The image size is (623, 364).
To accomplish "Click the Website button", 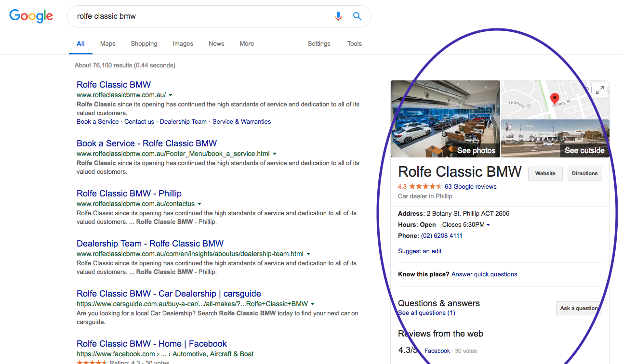I will 545,173.
